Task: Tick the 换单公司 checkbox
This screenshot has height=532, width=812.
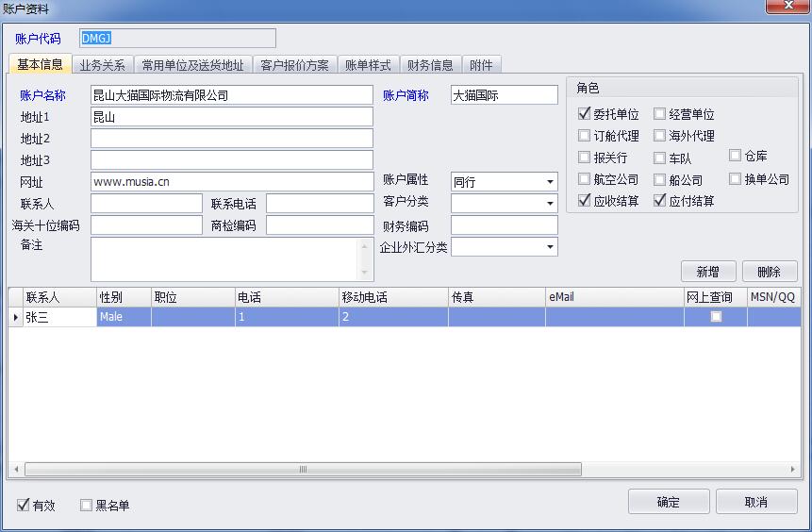Action: [735, 178]
